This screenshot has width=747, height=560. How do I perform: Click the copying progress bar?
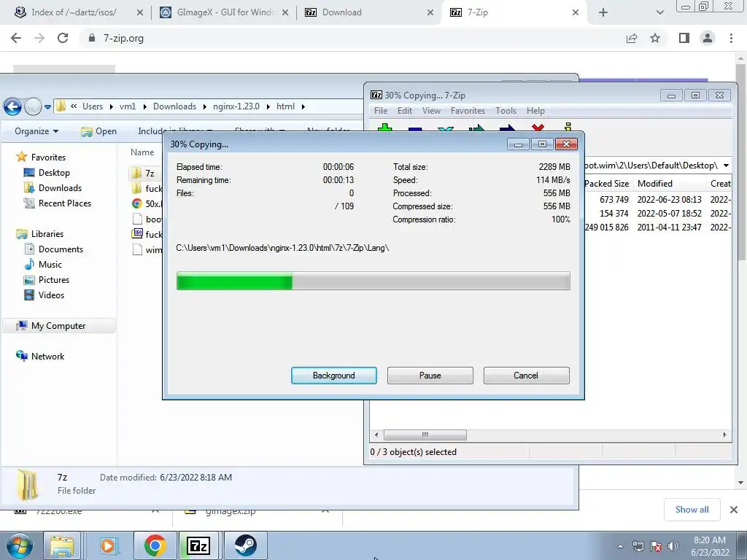373,281
